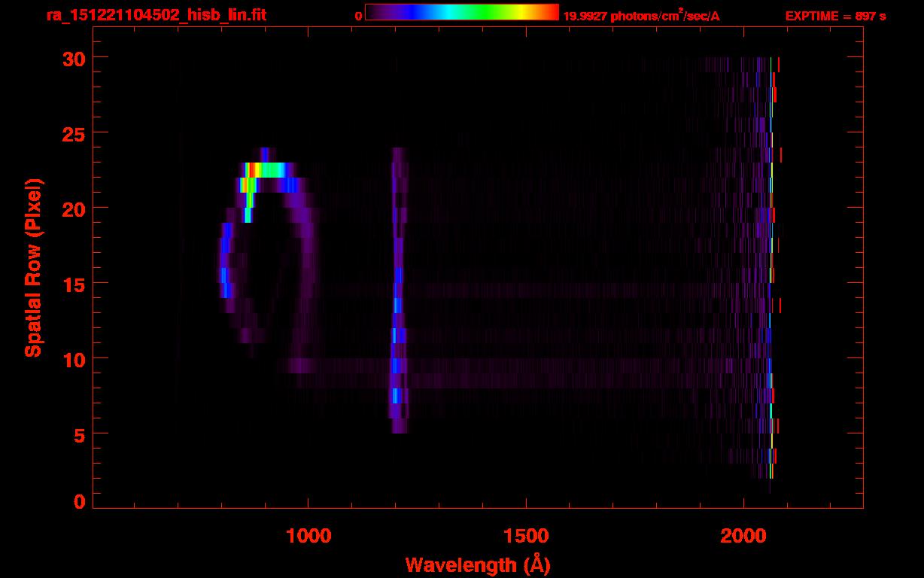Click the Spatial Row (Pixel) axis title
The height and width of the screenshot is (578, 924).
(x=32, y=267)
